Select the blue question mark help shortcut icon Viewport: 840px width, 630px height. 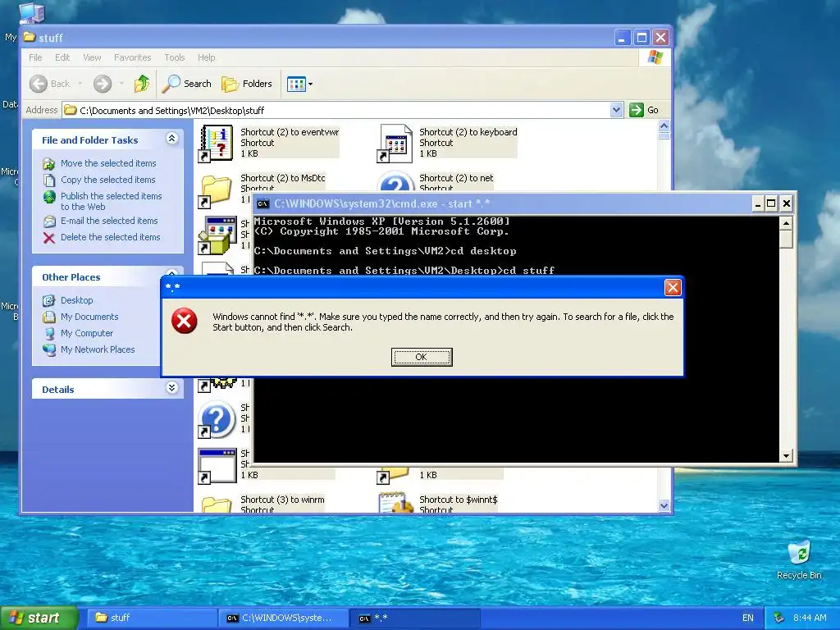[x=216, y=419]
